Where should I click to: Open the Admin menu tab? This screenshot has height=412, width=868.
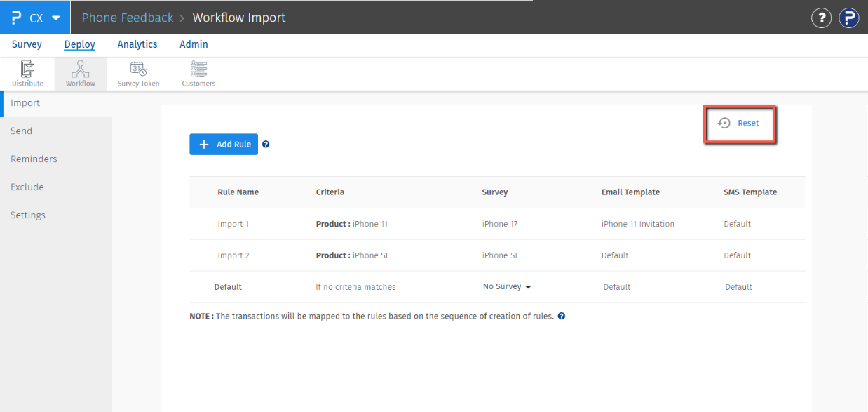[194, 44]
